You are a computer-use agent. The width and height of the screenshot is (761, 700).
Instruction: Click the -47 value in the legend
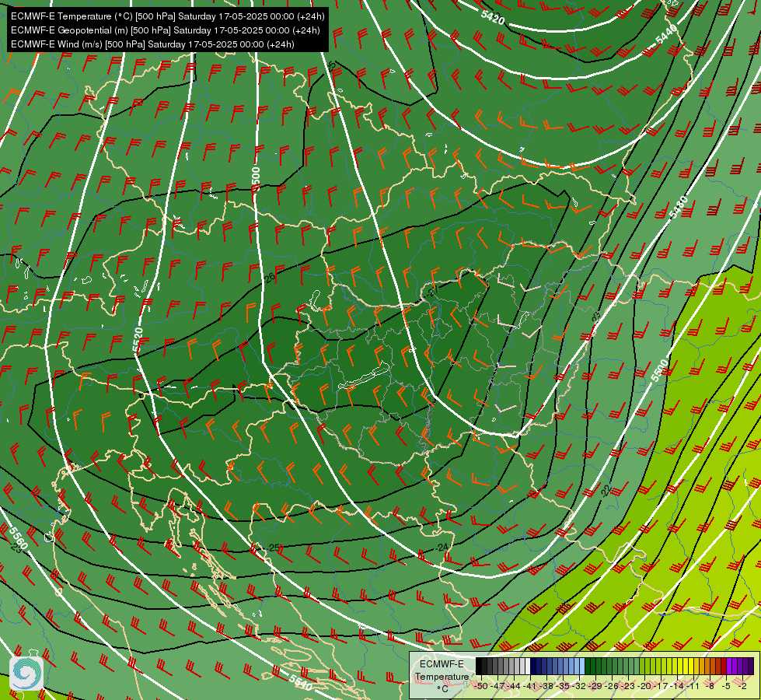click(498, 686)
